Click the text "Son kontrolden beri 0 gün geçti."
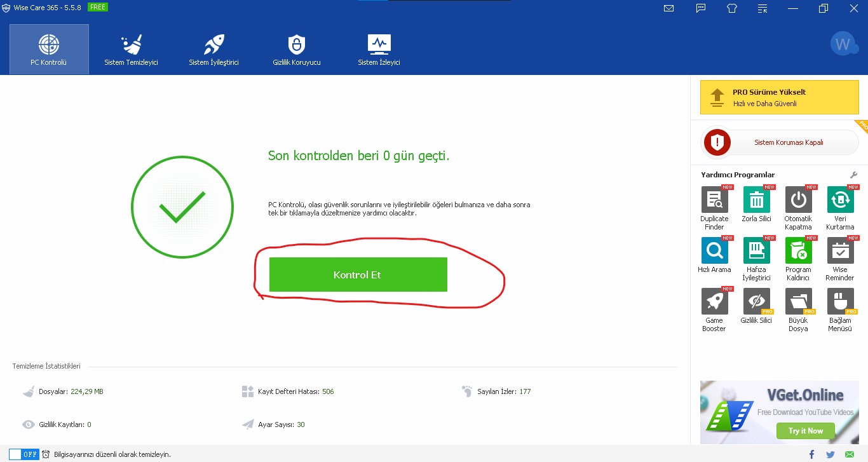The height and width of the screenshot is (462, 868). click(358, 156)
